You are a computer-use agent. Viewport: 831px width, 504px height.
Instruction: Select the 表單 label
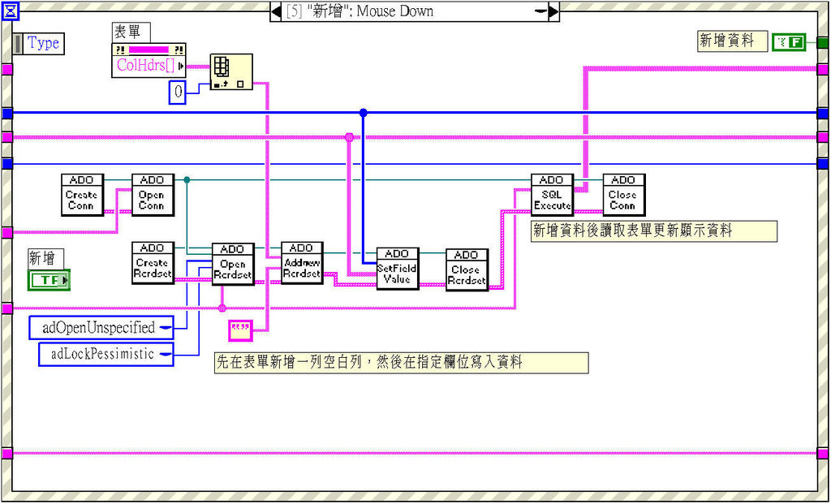coord(131,32)
